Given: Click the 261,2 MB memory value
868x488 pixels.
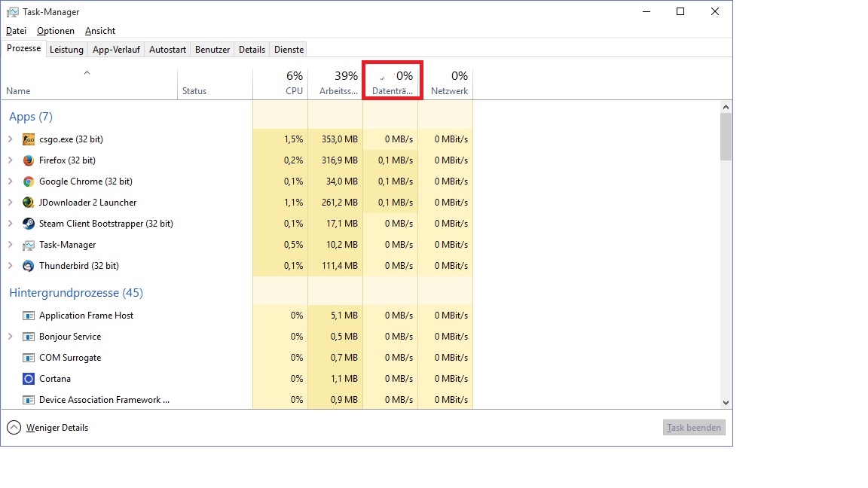Looking at the screenshot, I should click(x=339, y=203).
